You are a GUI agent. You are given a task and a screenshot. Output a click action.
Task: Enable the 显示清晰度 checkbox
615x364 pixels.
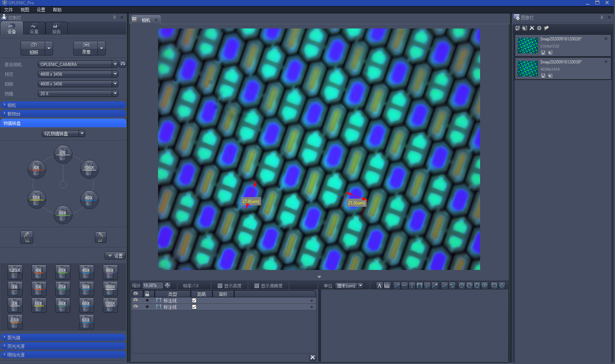(256, 286)
